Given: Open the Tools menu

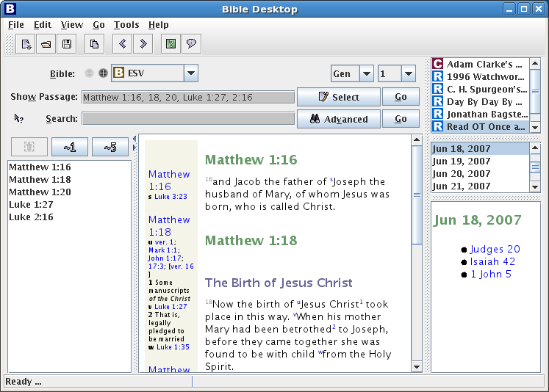Looking at the screenshot, I should click(126, 25).
